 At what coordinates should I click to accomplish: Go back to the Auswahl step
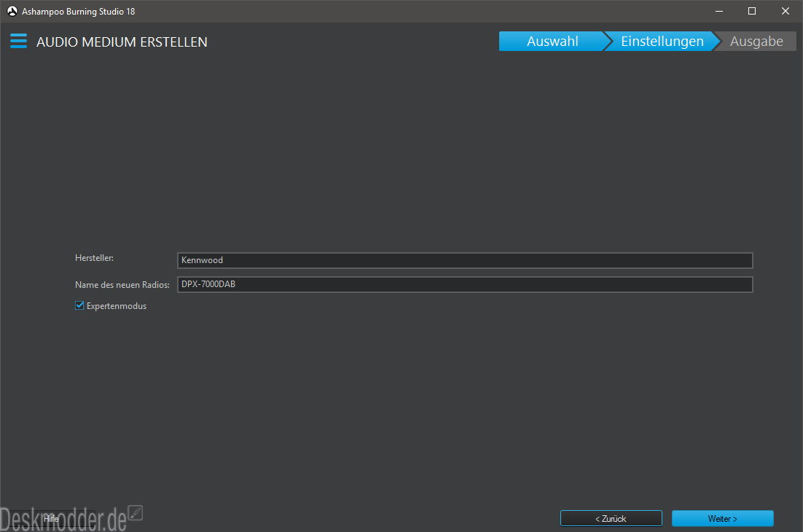552,42
